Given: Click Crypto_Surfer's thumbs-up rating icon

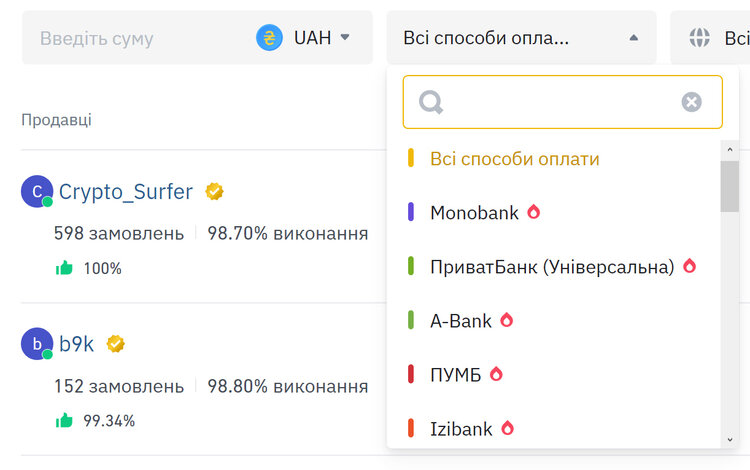Looking at the screenshot, I should pyautogui.click(x=64, y=268).
